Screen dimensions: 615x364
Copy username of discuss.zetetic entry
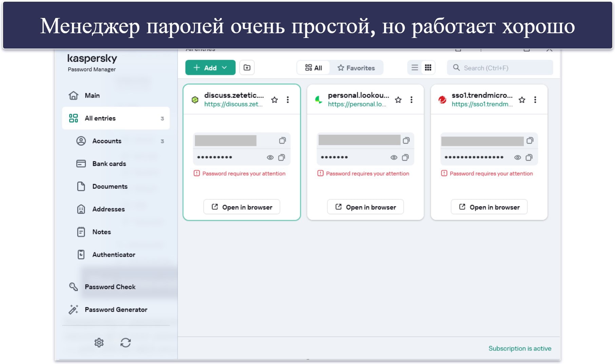click(282, 141)
